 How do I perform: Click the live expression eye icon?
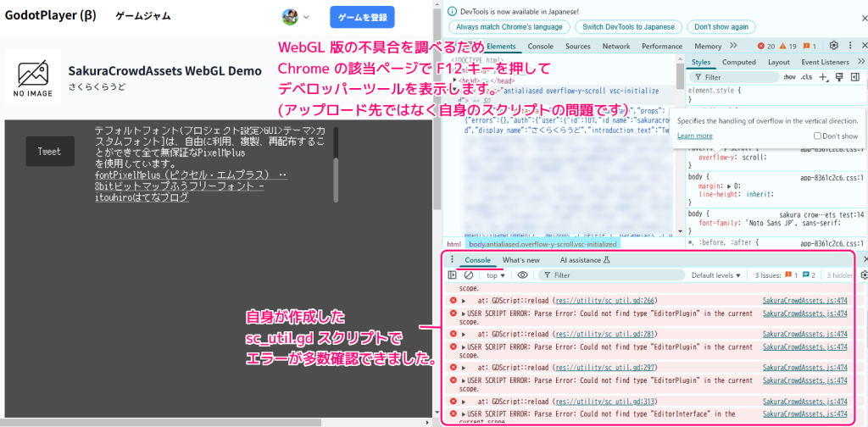point(522,275)
